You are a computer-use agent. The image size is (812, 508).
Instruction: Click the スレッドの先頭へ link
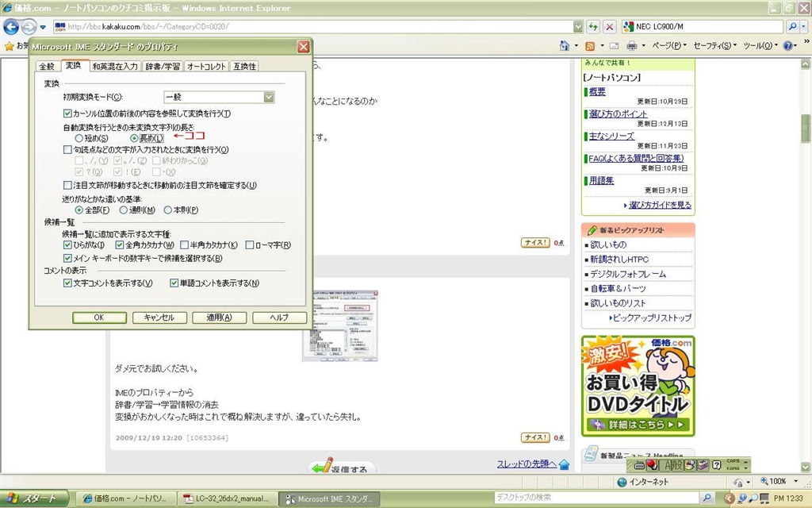click(527, 464)
